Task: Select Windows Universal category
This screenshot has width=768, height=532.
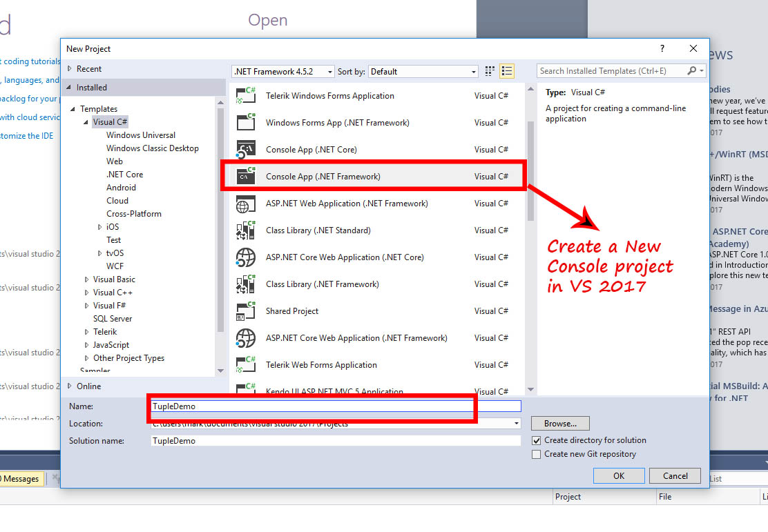Action: point(141,135)
